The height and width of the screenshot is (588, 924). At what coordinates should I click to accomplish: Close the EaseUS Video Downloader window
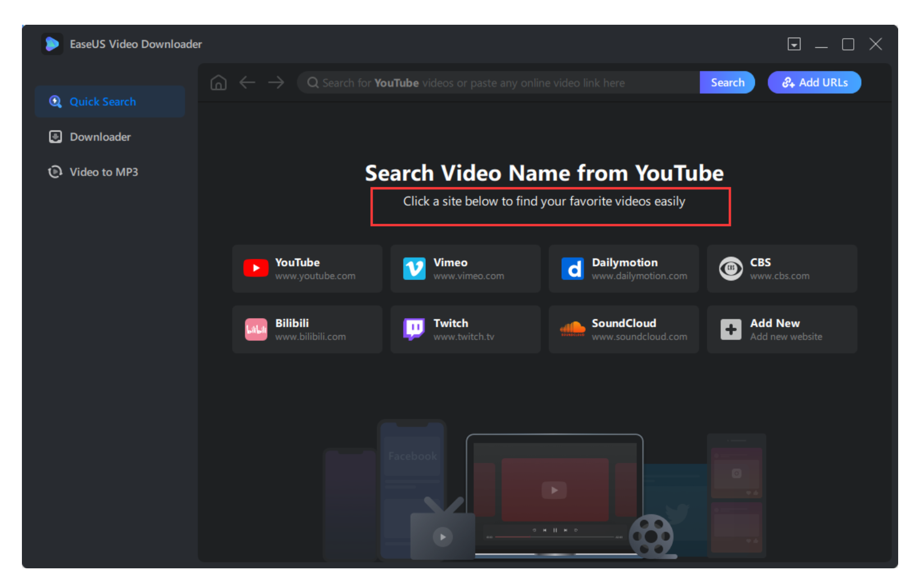point(876,44)
